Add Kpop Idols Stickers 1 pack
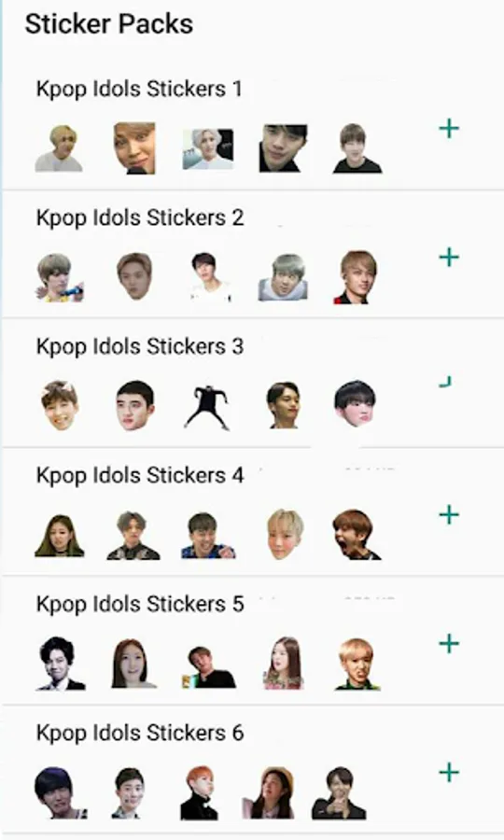 449,129
